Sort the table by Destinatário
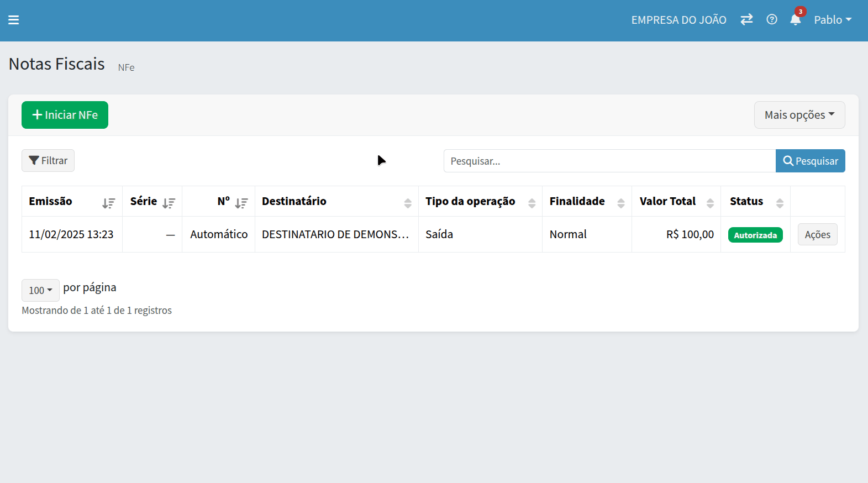The image size is (868, 483). (x=407, y=203)
